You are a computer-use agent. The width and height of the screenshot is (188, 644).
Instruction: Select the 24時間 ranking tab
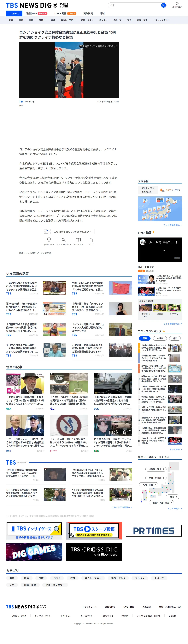(160, 338)
